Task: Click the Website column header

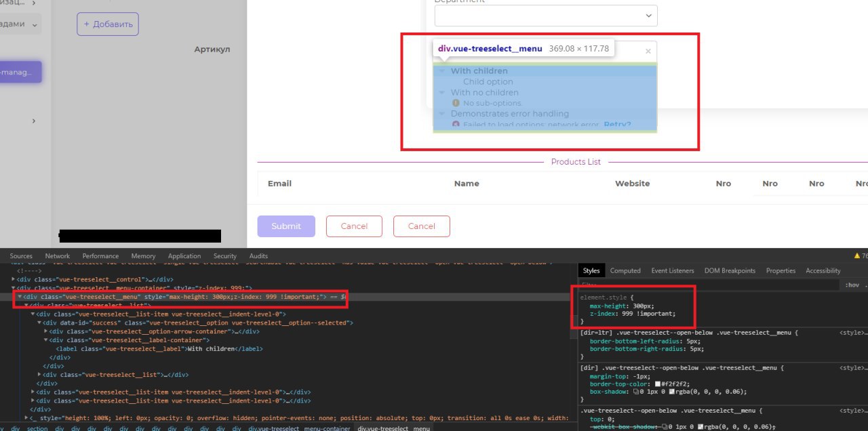Action: pos(632,184)
